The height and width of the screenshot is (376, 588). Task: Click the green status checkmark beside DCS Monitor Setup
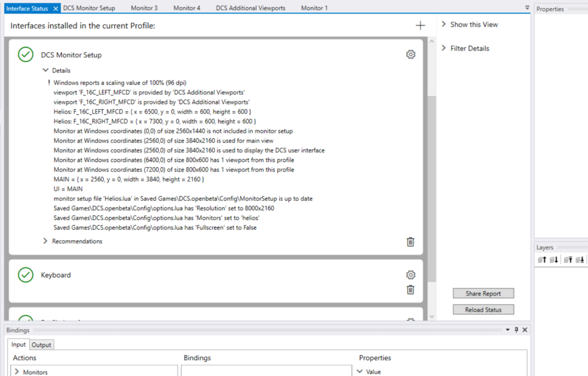(x=25, y=55)
